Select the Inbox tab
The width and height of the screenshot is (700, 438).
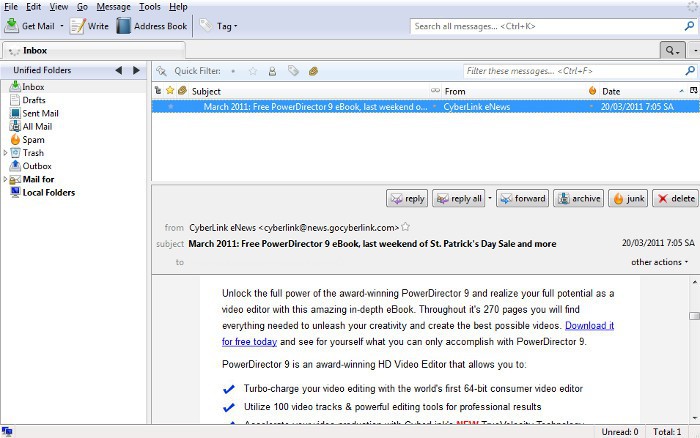tap(94, 50)
